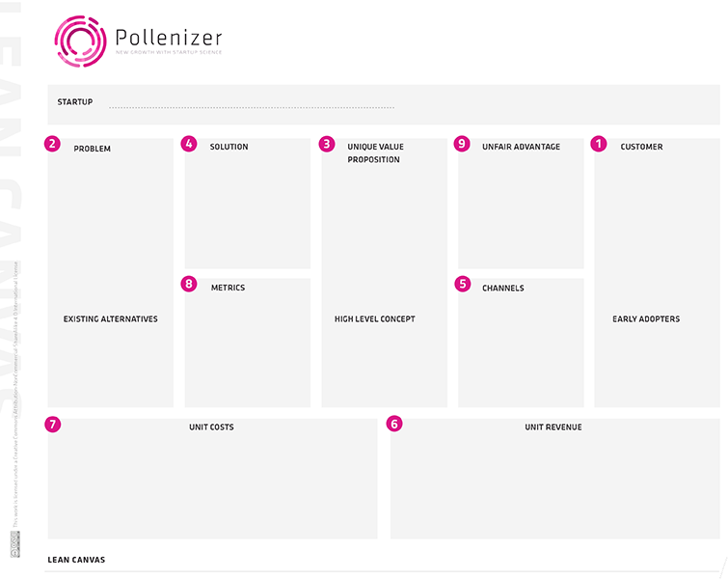Viewport: 728px width, 579px height.
Task: Click the pink number 4 Solution badge
Action: [189, 144]
